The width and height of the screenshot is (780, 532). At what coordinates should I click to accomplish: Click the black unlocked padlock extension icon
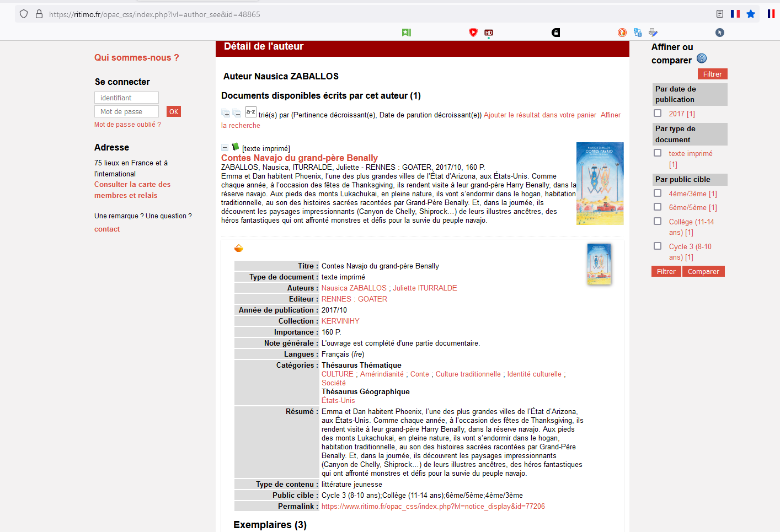(556, 33)
